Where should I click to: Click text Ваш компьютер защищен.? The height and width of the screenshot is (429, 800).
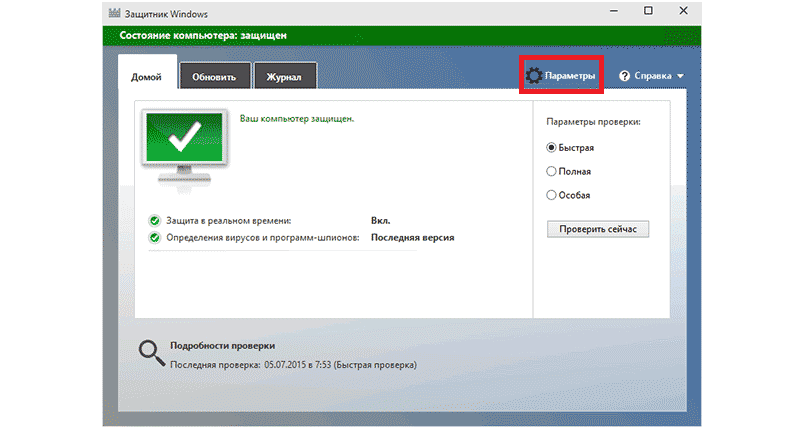pos(297,118)
